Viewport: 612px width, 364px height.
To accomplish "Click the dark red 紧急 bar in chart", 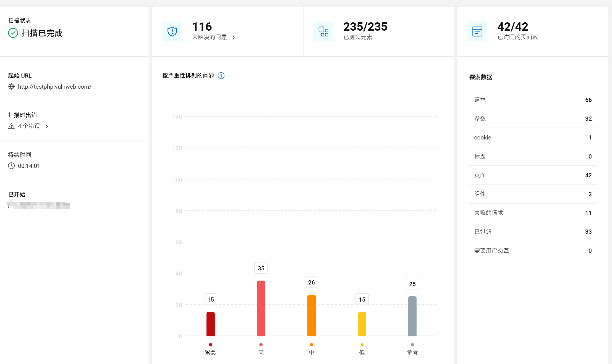I will 211,324.
